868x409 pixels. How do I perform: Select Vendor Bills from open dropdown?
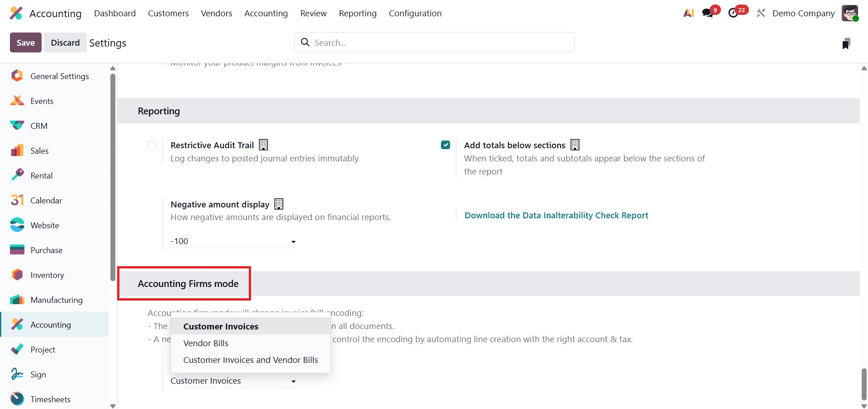206,343
